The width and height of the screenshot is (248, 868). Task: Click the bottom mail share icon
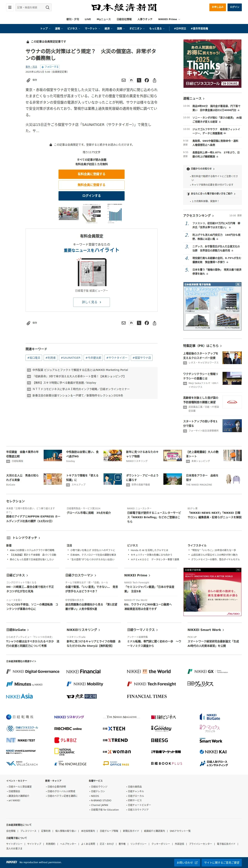pos(123,323)
